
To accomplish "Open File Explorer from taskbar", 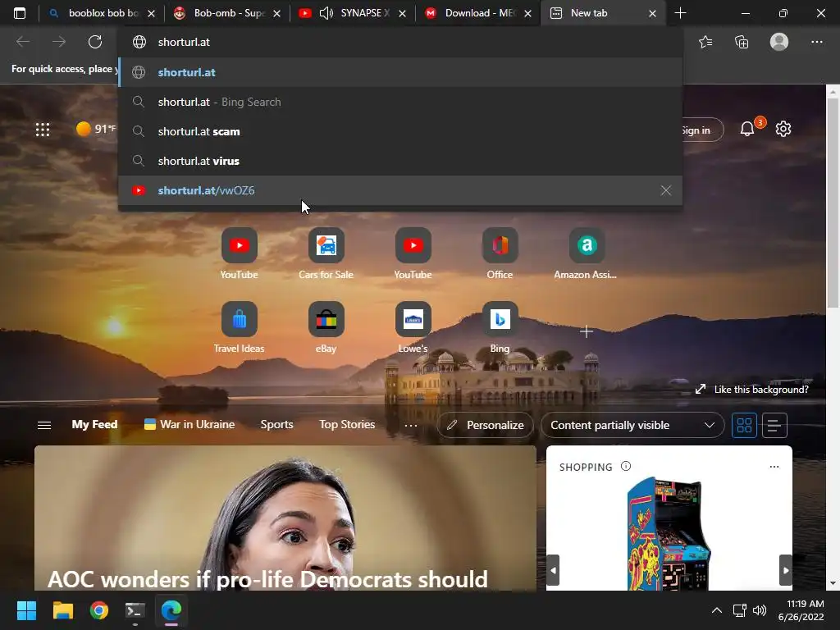I will [62, 610].
